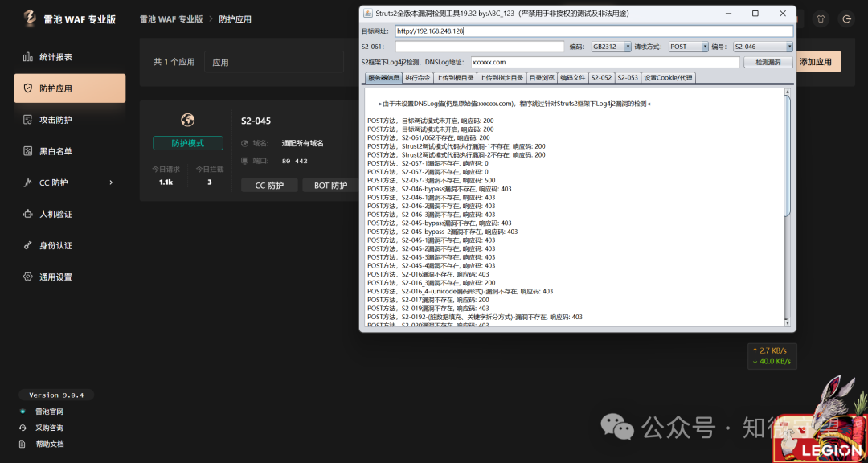Open the 采购咨询 link
The image size is (868, 463).
click(x=49, y=428)
